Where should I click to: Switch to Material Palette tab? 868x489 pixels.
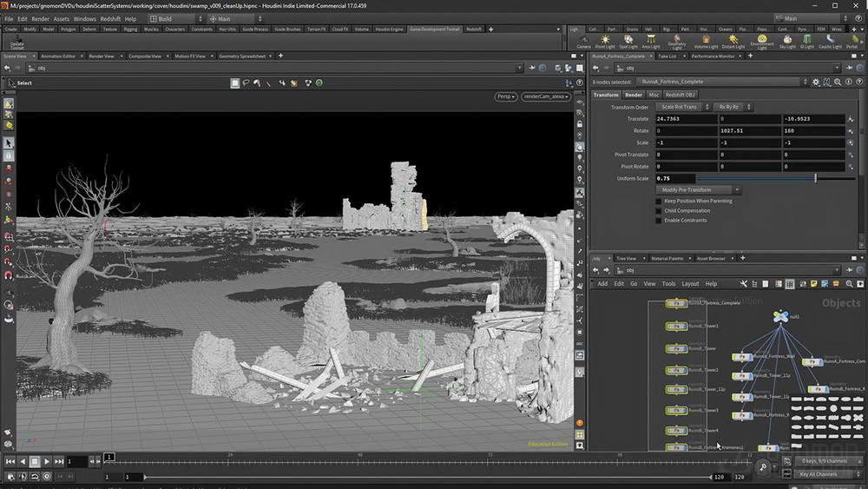(x=667, y=258)
